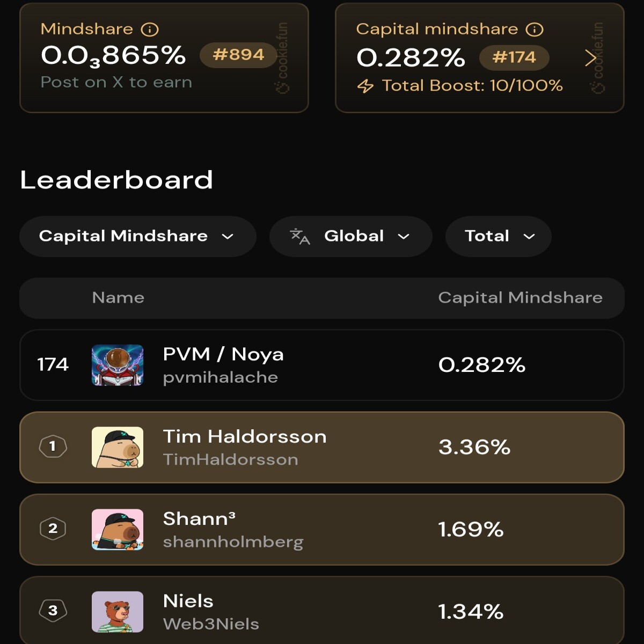This screenshot has width=644, height=644.
Task: Click the rank 2 hexagon badge
Action: (x=53, y=529)
